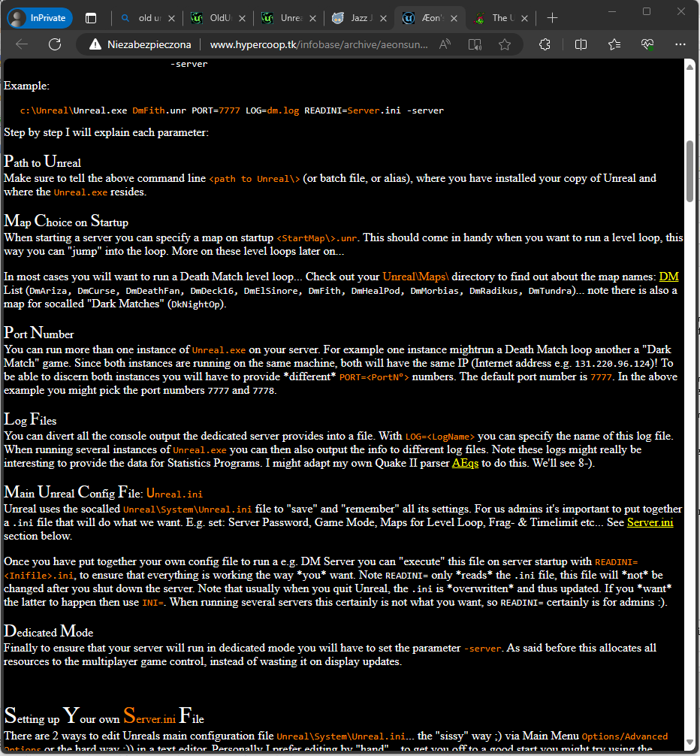Click the IP address 131.220.96.124
The height and width of the screenshot is (756, 700).
pos(613,364)
